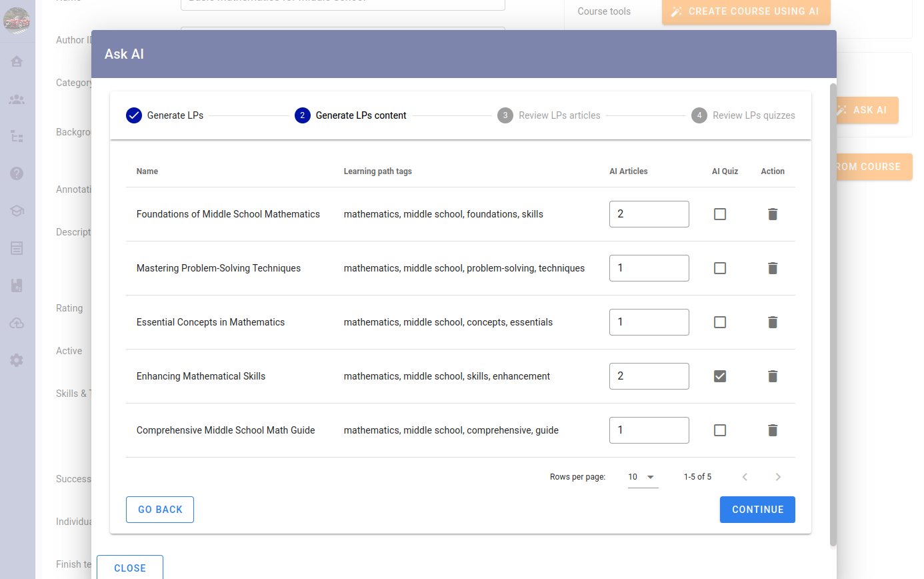
Task: Click the dialog vertical scrollbar
Action: (833, 315)
